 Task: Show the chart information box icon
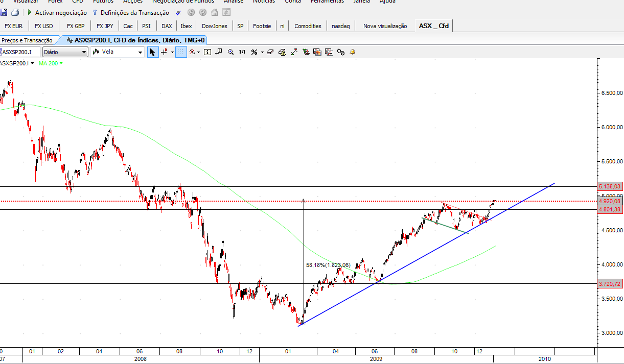(x=207, y=52)
